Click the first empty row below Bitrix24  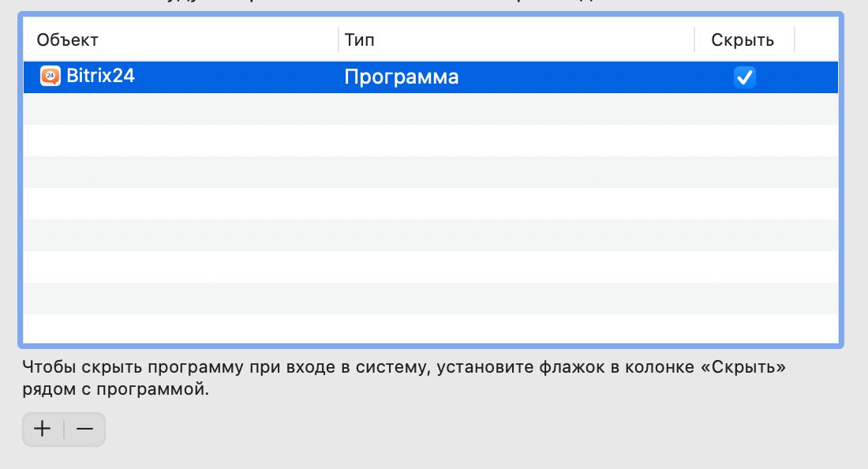coord(430,109)
